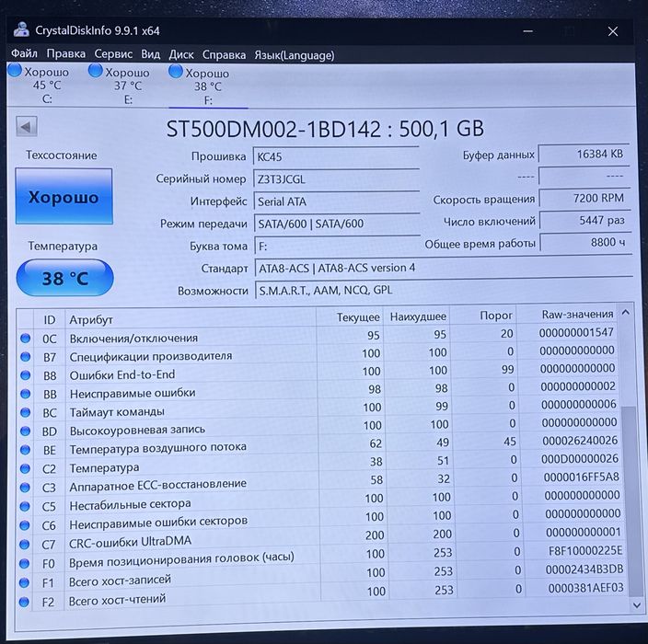The height and width of the screenshot is (644, 648).
Task: Select the Таймаут команды attribute row
Action: [x=318, y=409]
